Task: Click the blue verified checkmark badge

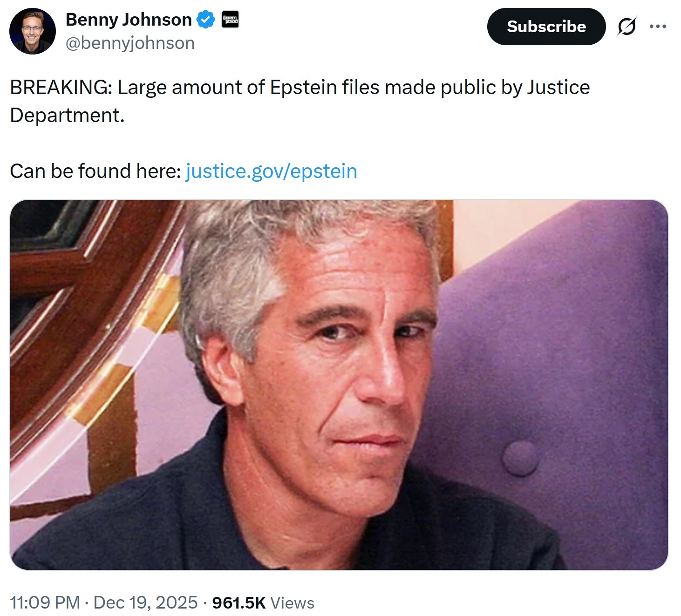Action: 205,20
